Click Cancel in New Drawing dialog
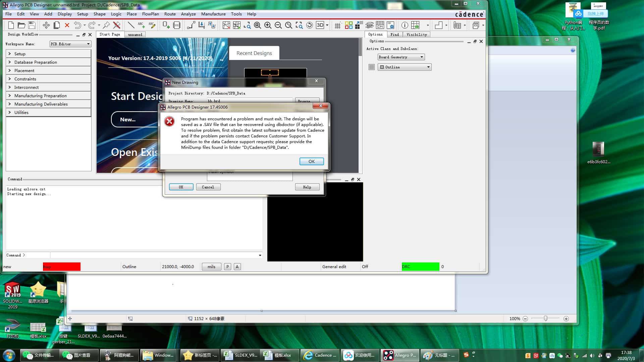The height and width of the screenshot is (362, 644). click(208, 187)
